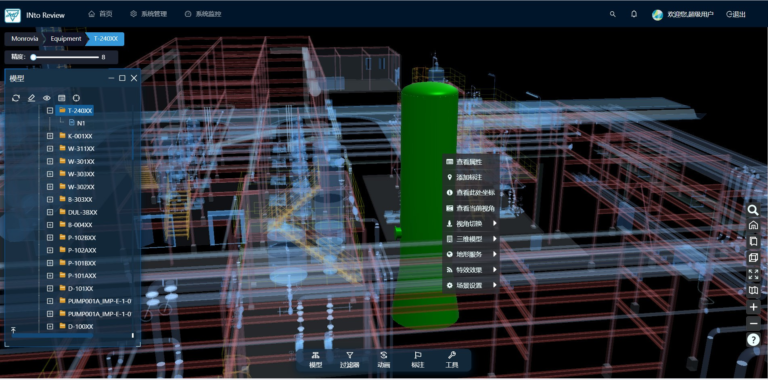Click the bookmark icon on right toolbar
This screenshot has width=768, height=380.
(x=753, y=241)
